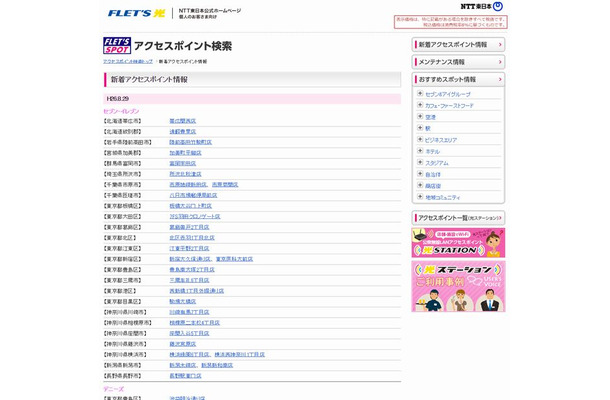
Task: Click the 東京都大田区 region label
Action: point(122,217)
